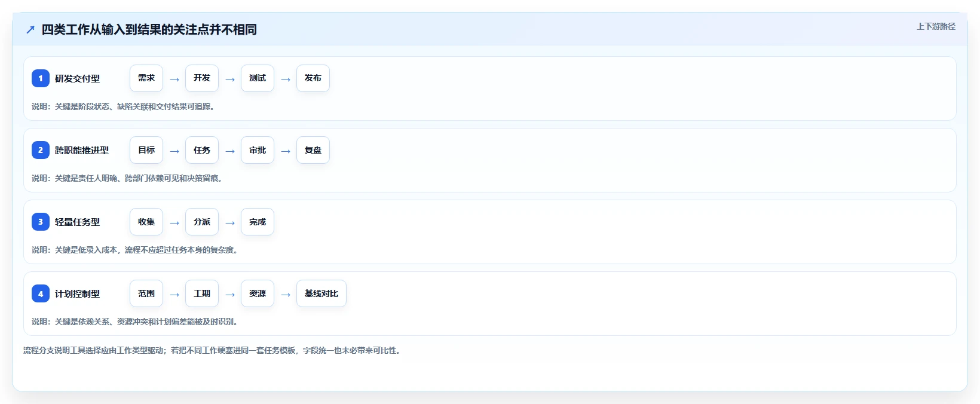Select the 完成 step chip
The height and width of the screenshot is (404, 980).
click(x=258, y=222)
